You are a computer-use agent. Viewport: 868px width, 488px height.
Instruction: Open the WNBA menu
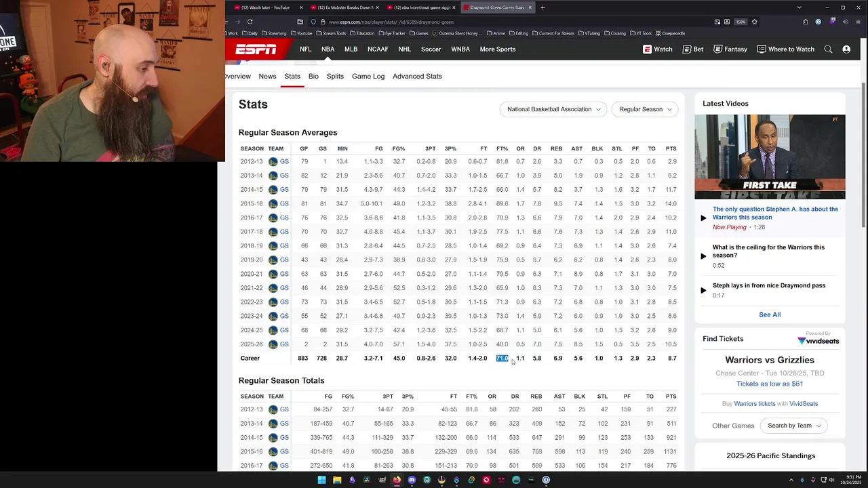point(460,49)
